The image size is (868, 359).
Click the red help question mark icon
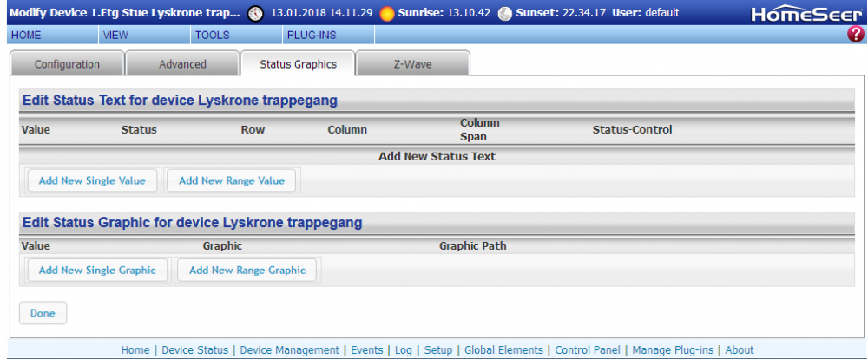[857, 36]
